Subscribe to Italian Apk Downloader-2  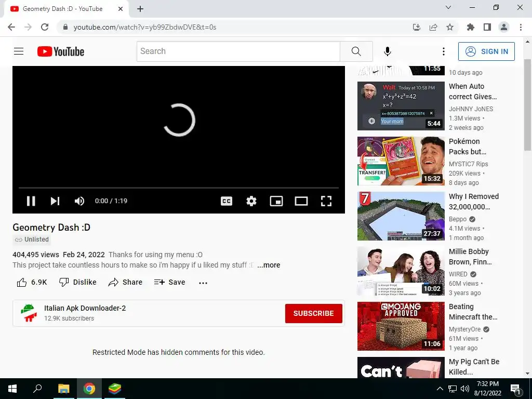click(x=313, y=313)
